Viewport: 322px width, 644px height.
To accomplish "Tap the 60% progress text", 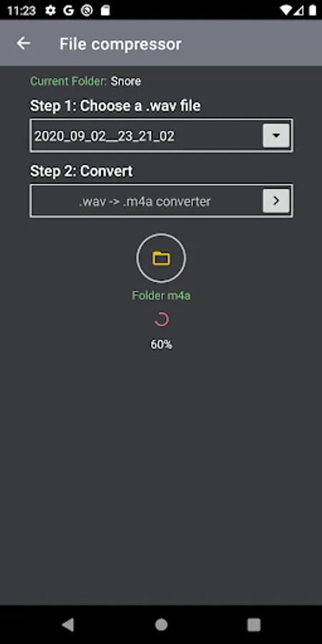I will tap(161, 344).
